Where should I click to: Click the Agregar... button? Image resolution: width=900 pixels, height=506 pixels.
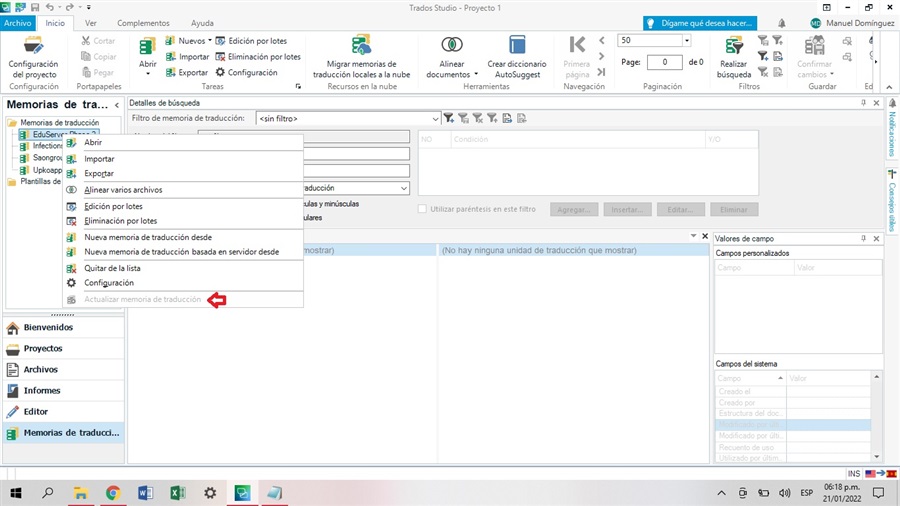[x=574, y=209]
